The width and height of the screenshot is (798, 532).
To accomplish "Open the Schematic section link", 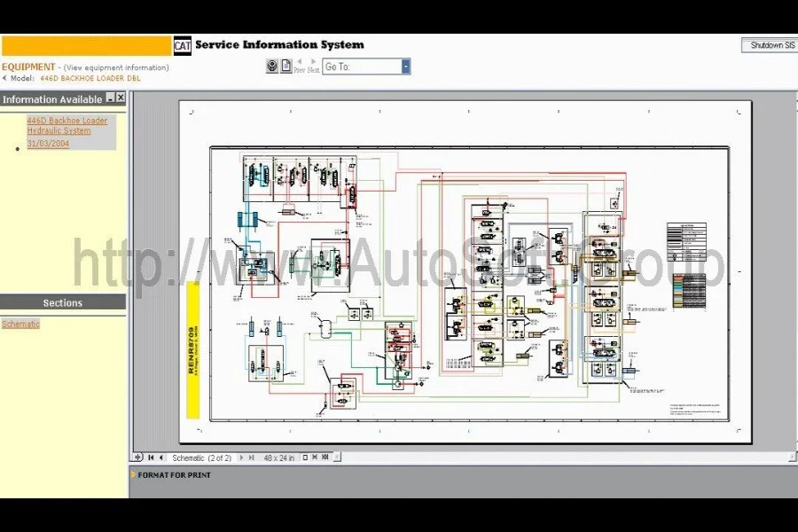I will coord(20,325).
